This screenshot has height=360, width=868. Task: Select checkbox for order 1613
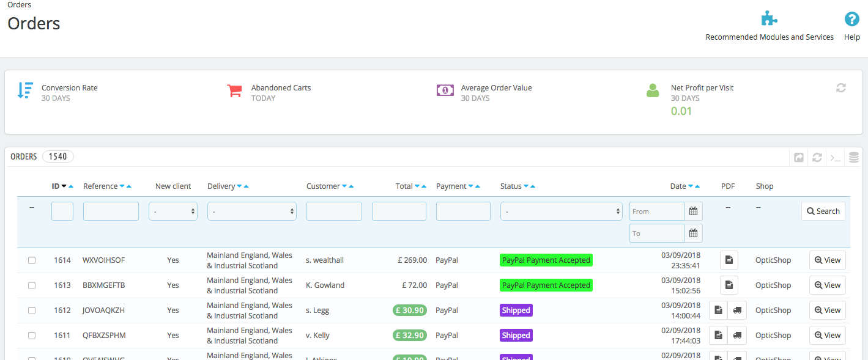pyautogui.click(x=32, y=285)
